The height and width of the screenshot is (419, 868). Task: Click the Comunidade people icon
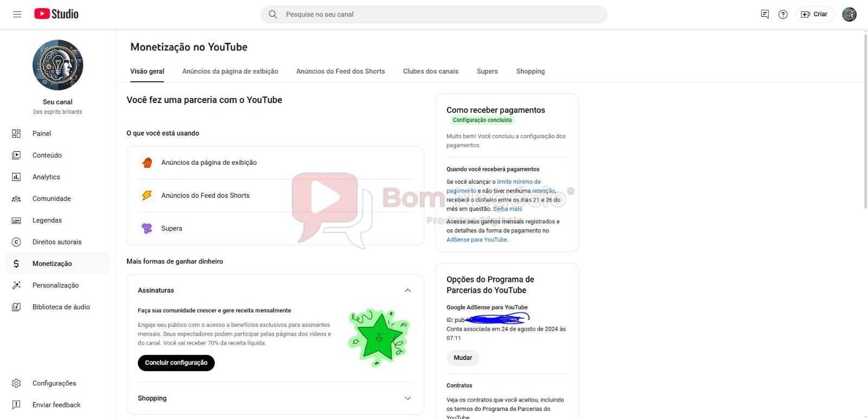click(16, 198)
